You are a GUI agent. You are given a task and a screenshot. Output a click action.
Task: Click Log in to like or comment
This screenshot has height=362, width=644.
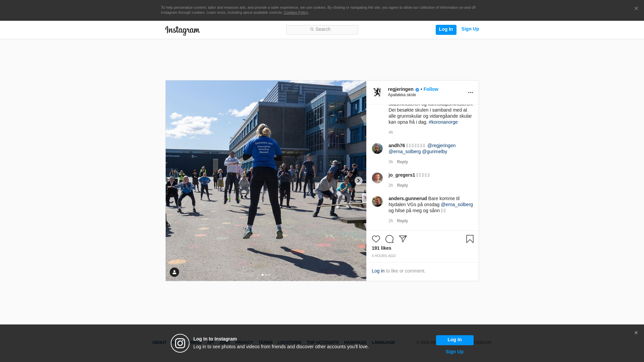(x=378, y=271)
